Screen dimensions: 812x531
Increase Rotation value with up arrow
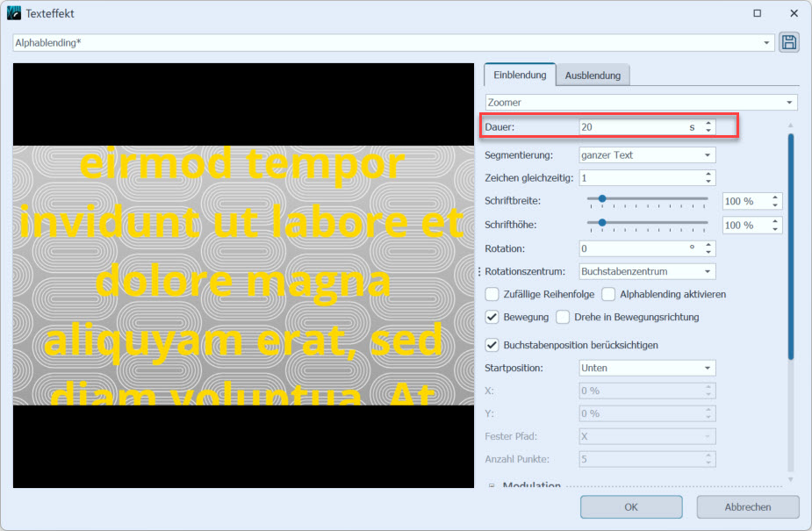pyautogui.click(x=708, y=245)
